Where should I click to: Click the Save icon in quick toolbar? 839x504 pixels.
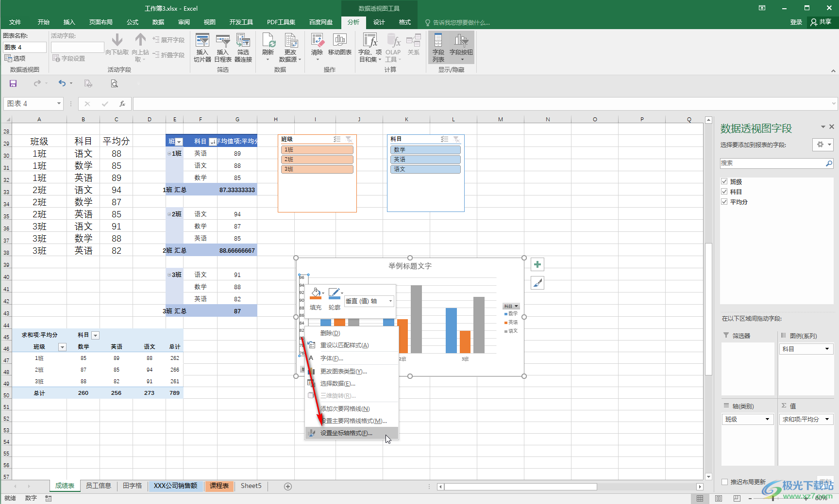click(13, 83)
